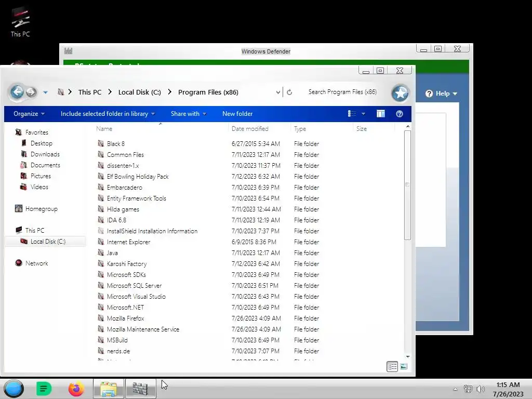Open Include selected folder in library menu
Screen dimensions: 532x399
coord(108,114)
